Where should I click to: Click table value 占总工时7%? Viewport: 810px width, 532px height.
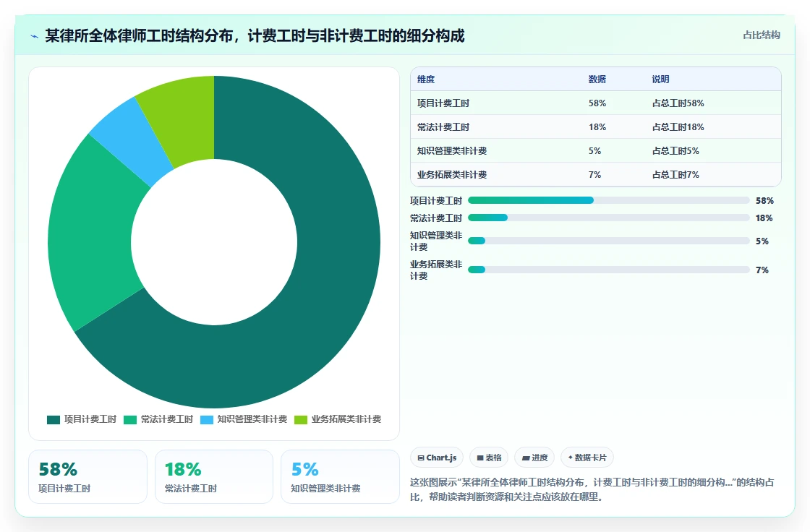click(x=675, y=175)
